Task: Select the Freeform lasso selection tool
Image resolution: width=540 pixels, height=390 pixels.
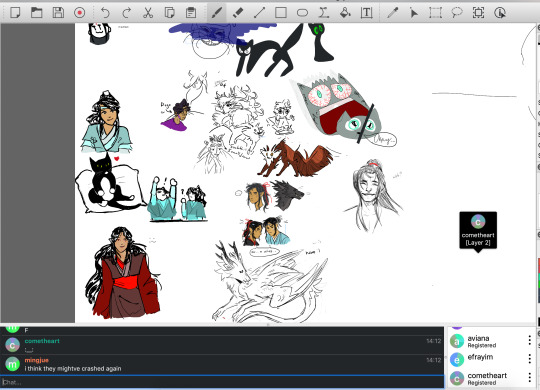Action: (457, 13)
